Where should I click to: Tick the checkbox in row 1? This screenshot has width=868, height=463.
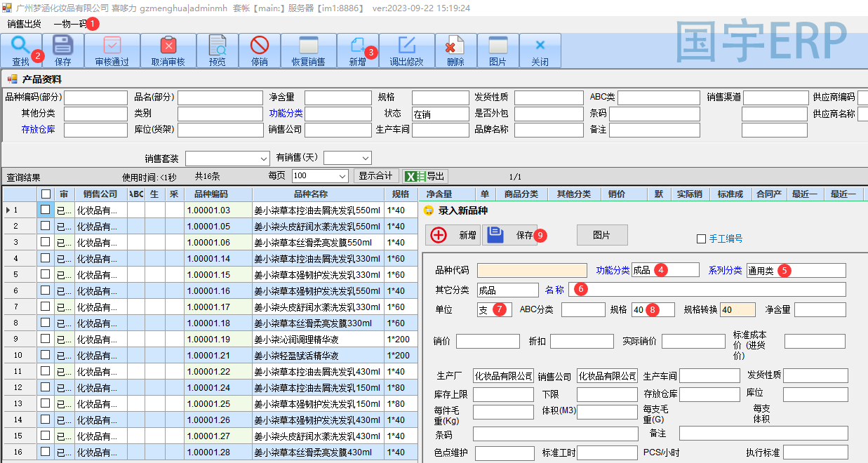pos(46,210)
